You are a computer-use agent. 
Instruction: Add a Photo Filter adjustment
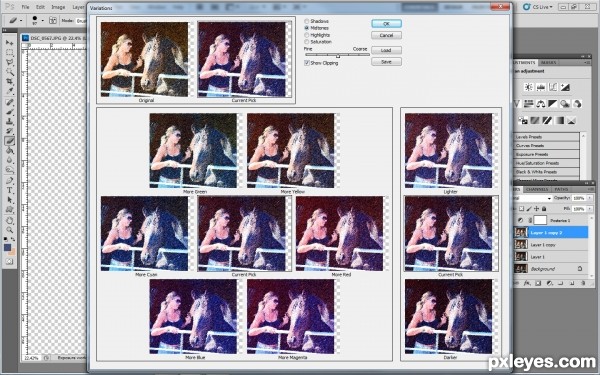(x=565, y=103)
